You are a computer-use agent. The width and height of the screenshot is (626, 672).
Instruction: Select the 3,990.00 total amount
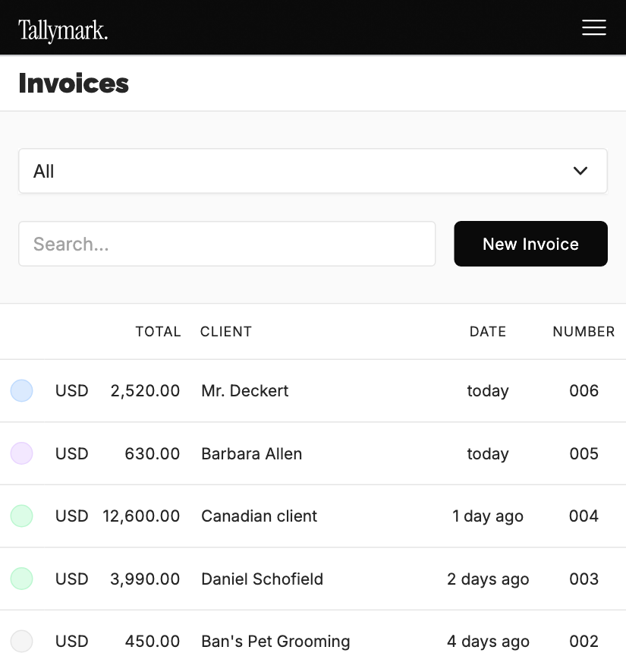(145, 579)
